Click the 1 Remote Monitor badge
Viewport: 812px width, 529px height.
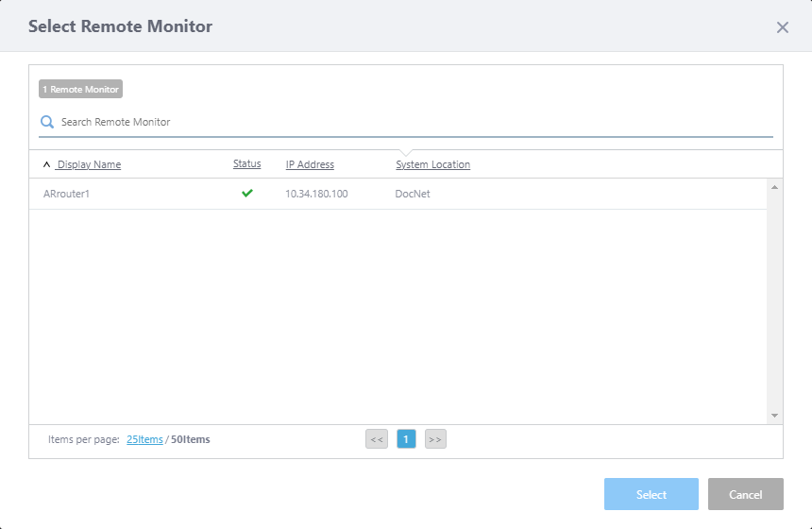coord(80,89)
